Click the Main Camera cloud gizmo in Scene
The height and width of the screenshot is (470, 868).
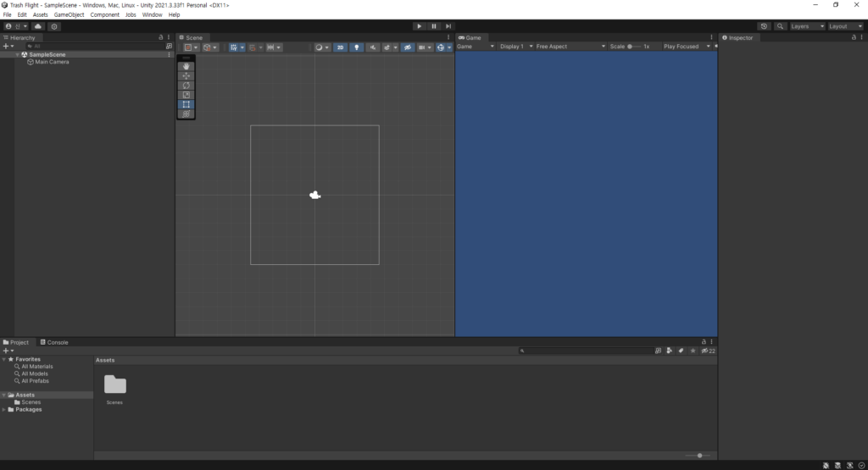315,195
